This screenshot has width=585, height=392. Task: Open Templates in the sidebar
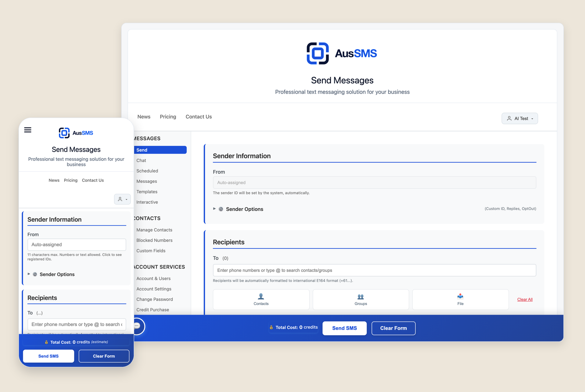[147, 192]
